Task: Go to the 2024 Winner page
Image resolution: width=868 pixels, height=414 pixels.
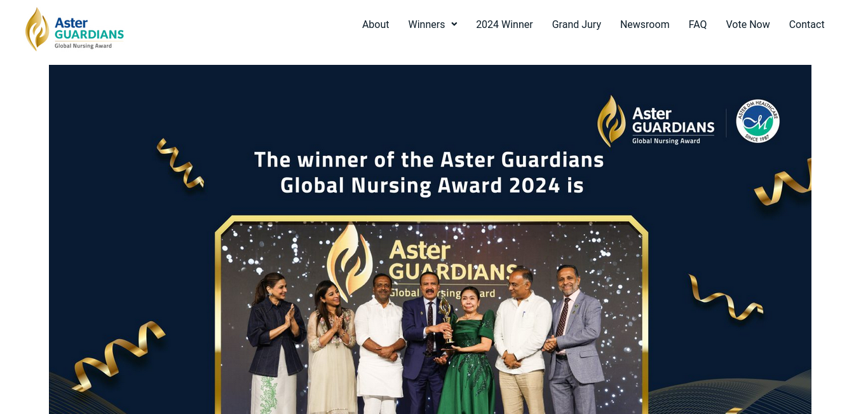Action: click(x=505, y=24)
